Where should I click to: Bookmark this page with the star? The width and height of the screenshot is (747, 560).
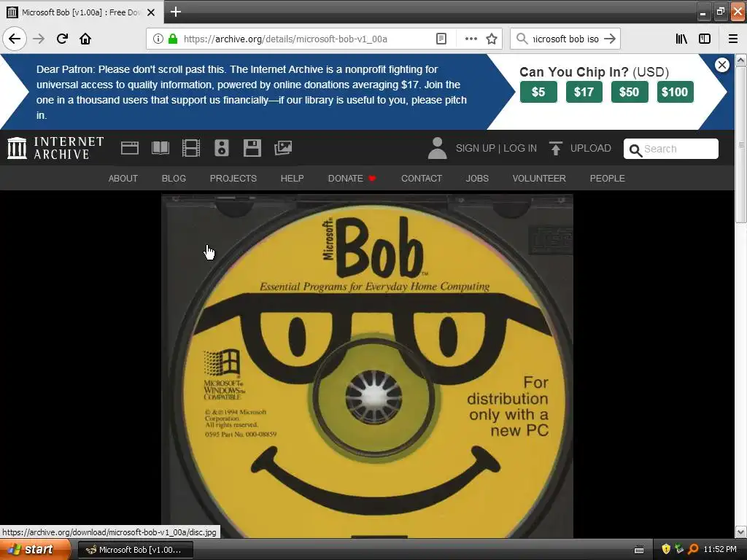click(492, 39)
